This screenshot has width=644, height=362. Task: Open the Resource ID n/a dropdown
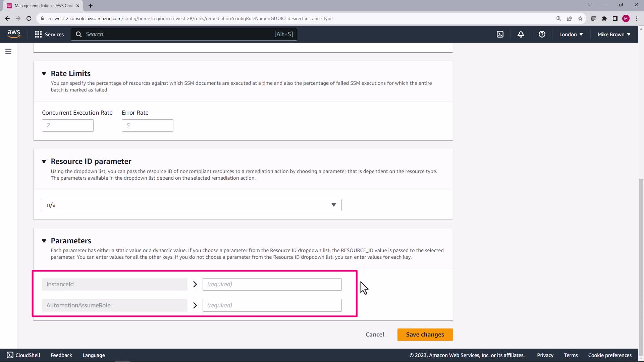pos(192,205)
